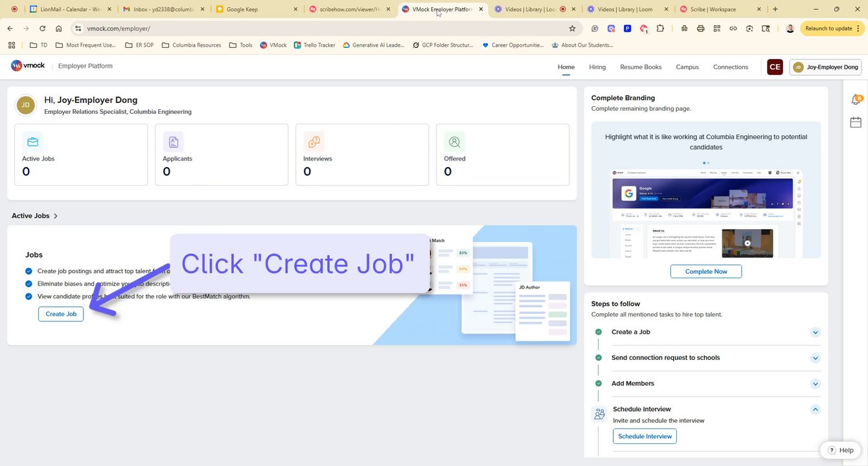This screenshot has height=466, width=868.
Task: Open the Resume Books nav tab
Action: click(x=641, y=67)
